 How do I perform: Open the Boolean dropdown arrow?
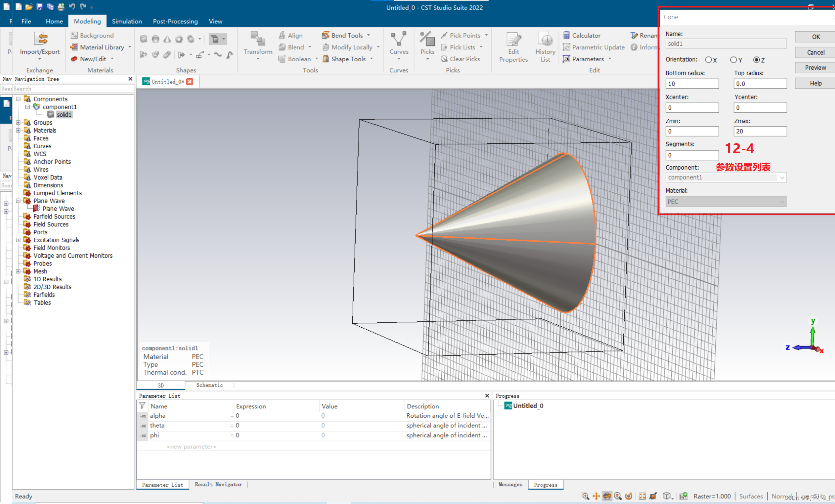317,59
